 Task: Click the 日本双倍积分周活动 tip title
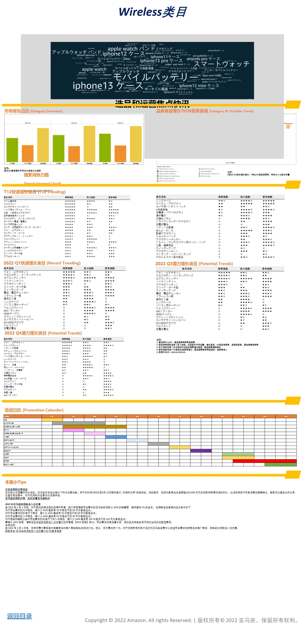(16, 490)
